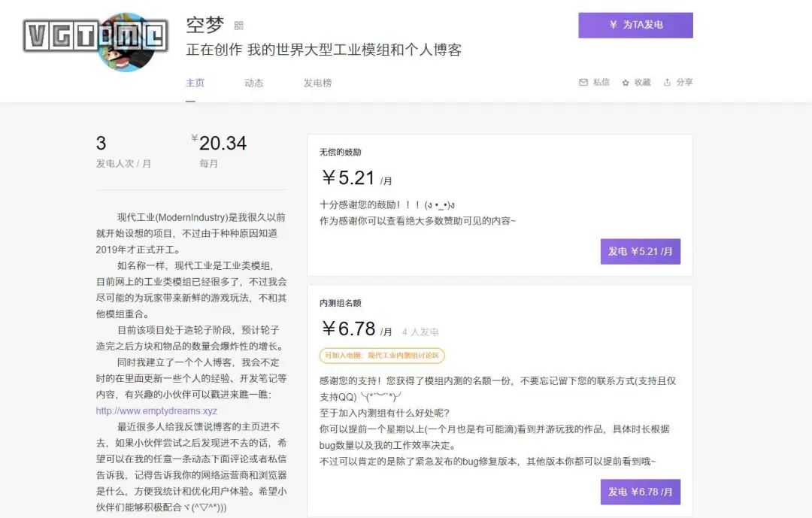The width and height of the screenshot is (812, 518).
Task: Click the username 空梦
Action: click(x=205, y=25)
